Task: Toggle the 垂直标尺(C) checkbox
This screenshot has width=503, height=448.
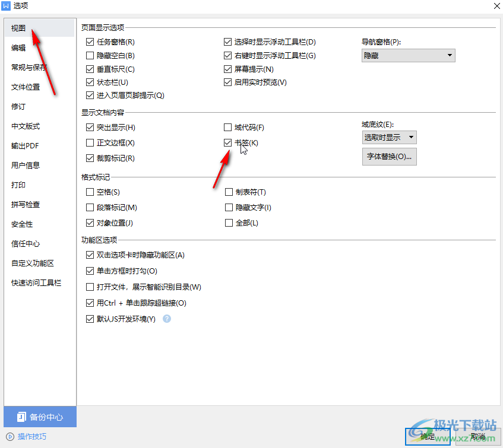Action: (90, 69)
